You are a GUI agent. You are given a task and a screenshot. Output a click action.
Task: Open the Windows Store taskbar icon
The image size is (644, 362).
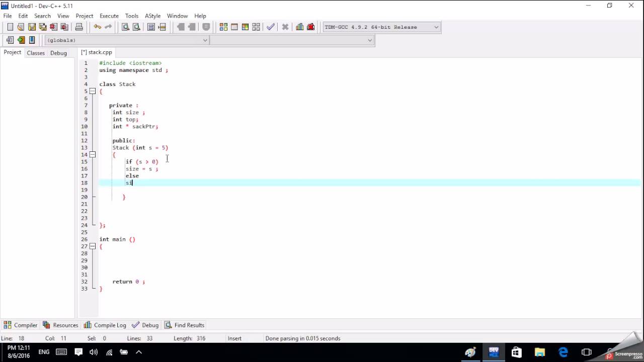pyautogui.click(x=517, y=352)
